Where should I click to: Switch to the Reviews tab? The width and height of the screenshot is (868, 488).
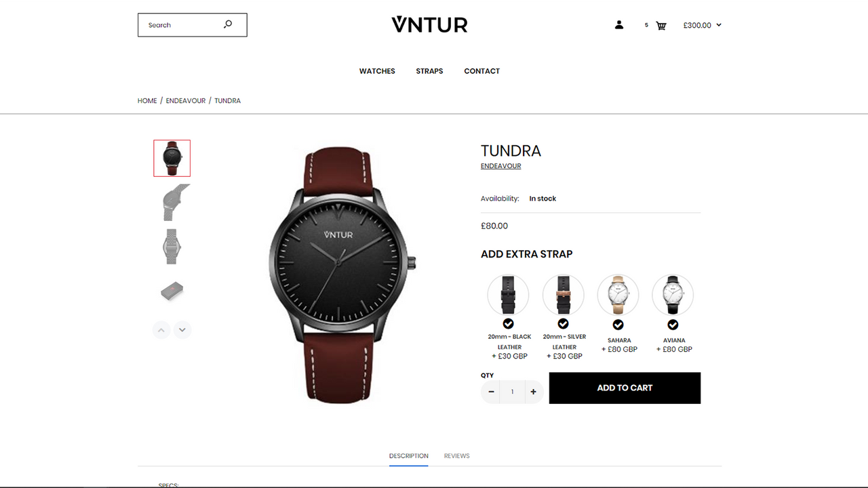456,456
